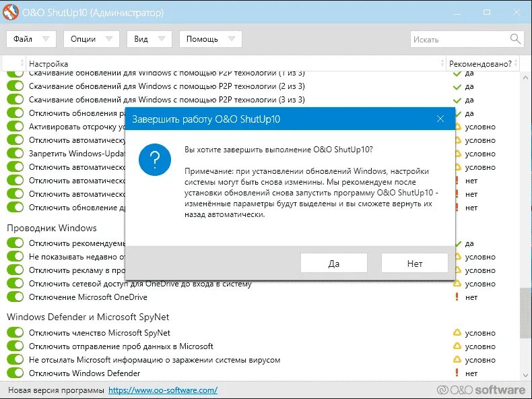Toggle switch for Активировать отсрочку

click(15, 126)
